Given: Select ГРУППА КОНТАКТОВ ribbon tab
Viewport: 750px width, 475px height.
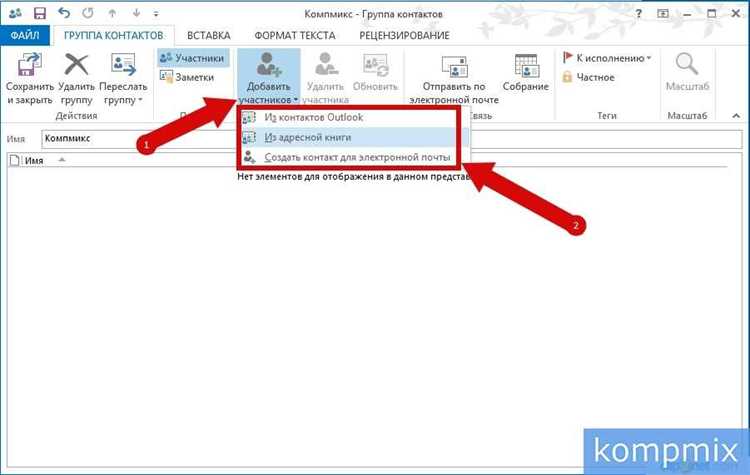Looking at the screenshot, I should click(x=113, y=35).
